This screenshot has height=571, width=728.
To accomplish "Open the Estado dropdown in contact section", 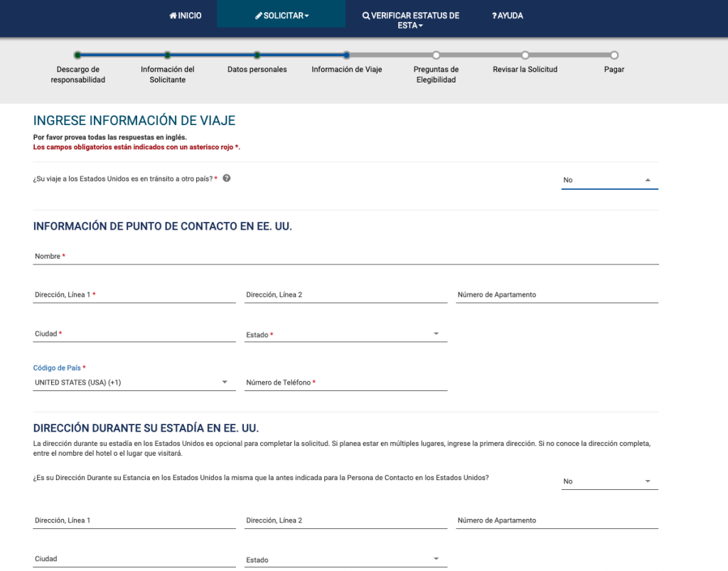I will (435, 333).
